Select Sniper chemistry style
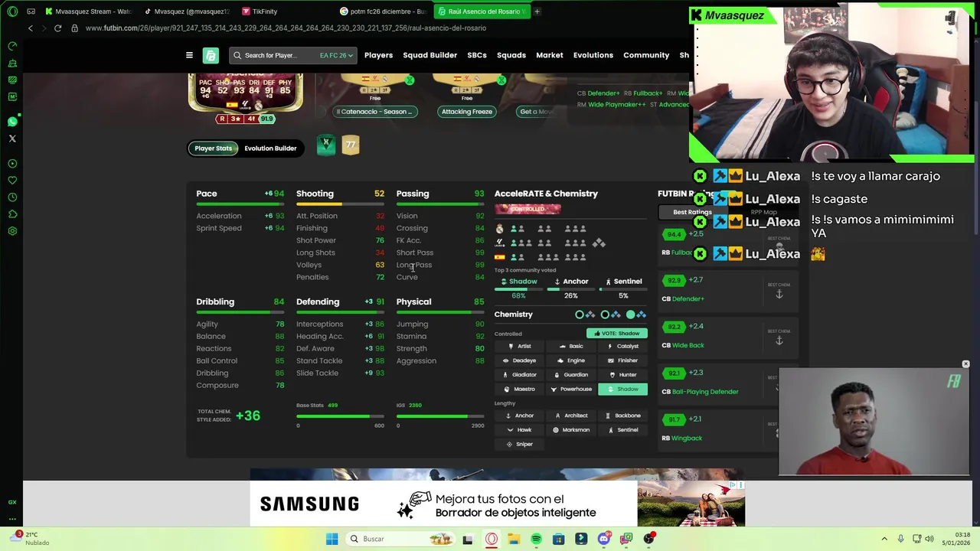This screenshot has width=980, height=551. [519, 445]
